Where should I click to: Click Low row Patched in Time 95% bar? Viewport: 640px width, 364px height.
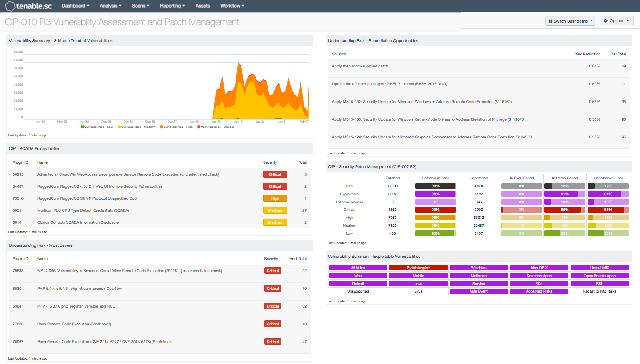pos(436,233)
